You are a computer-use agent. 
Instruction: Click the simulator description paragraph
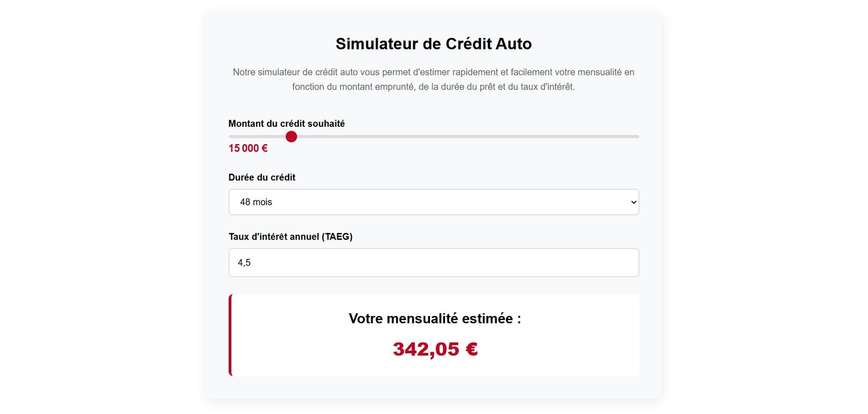(433, 79)
